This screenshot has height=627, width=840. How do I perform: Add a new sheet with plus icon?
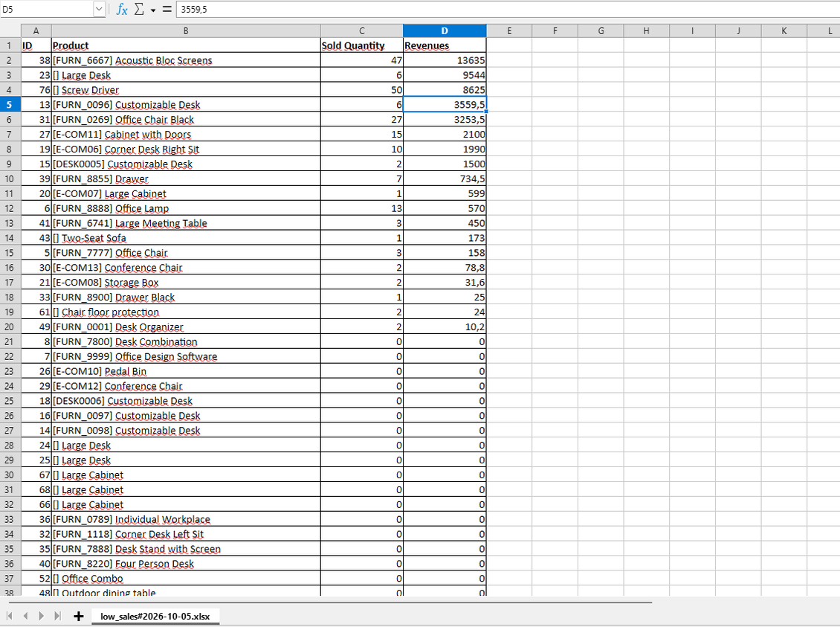(x=79, y=616)
